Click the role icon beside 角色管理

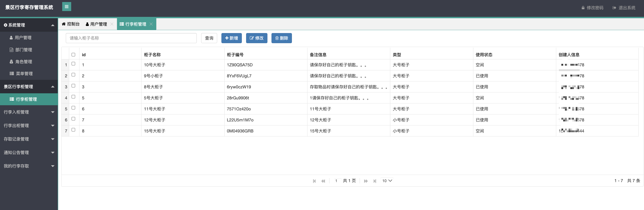coord(11,62)
